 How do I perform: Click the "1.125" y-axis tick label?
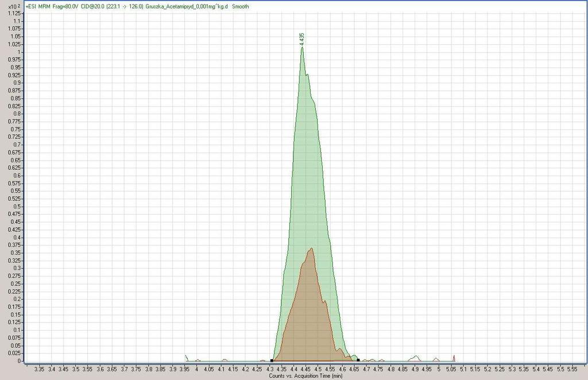point(14,14)
